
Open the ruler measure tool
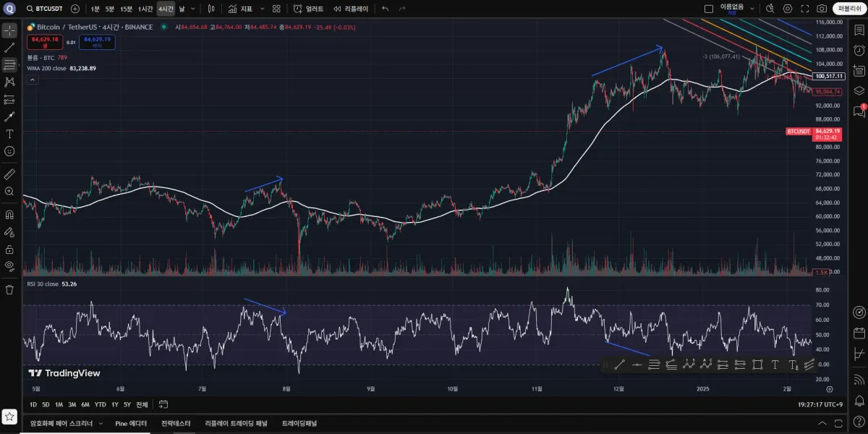pyautogui.click(x=9, y=174)
